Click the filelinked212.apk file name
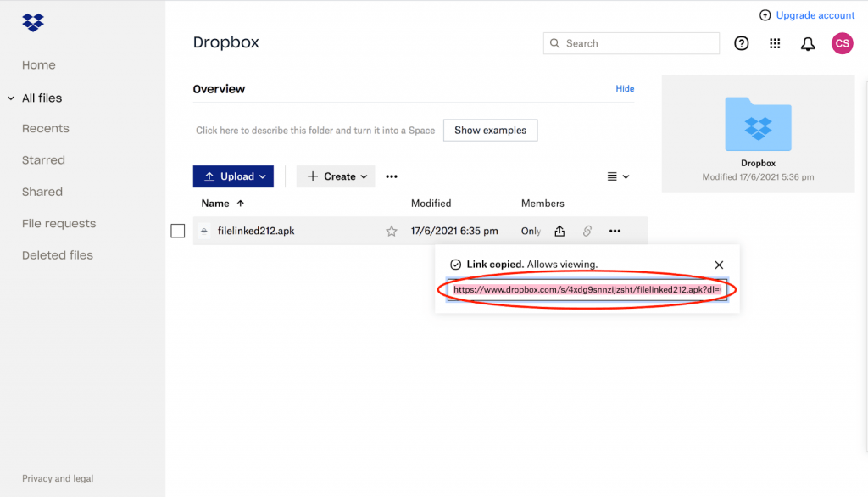This screenshot has height=497, width=868. (256, 231)
